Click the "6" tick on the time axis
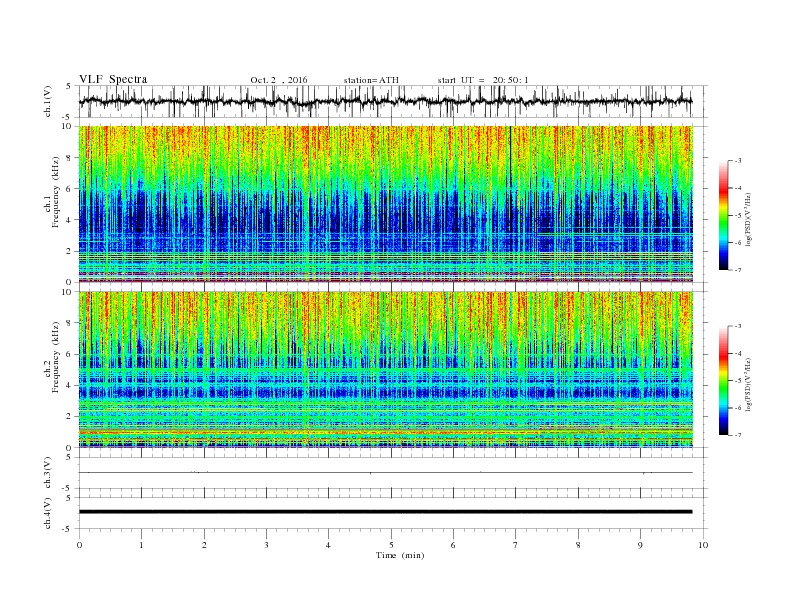This screenshot has width=792, height=612. [x=453, y=545]
